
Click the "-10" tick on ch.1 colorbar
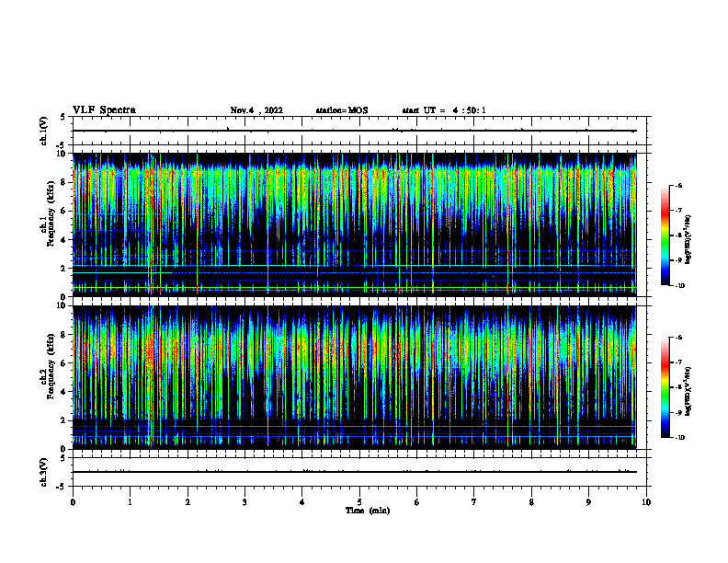[x=679, y=286]
